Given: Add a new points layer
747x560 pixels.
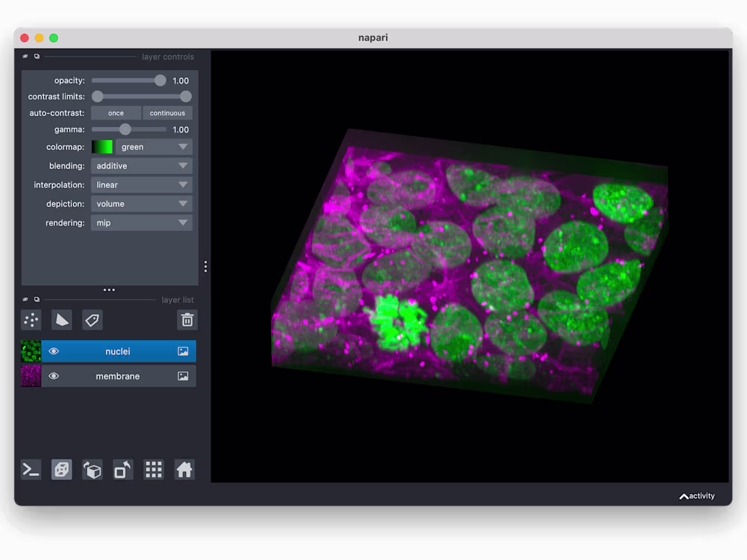Looking at the screenshot, I should (x=31, y=320).
